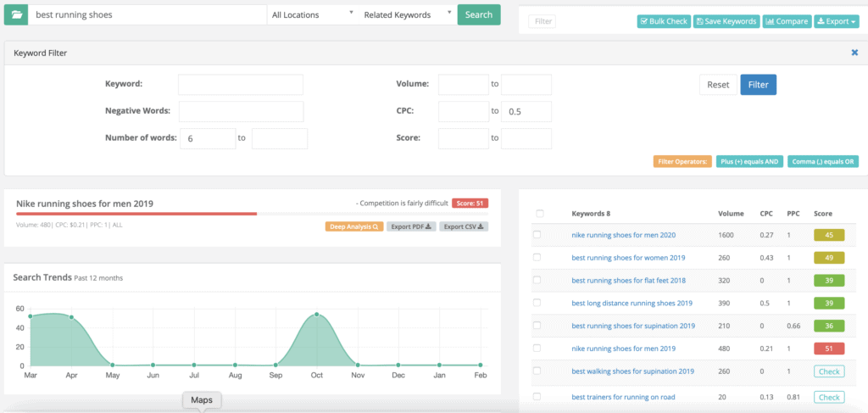Check the box for best long distance running shoes 2019
Screen dimensions: 868x413
(x=537, y=303)
